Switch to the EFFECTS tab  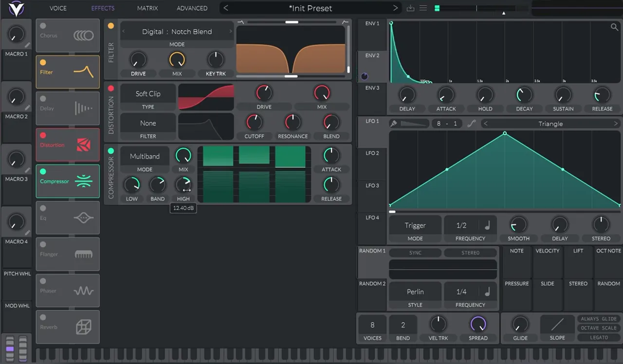pyautogui.click(x=103, y=8)
